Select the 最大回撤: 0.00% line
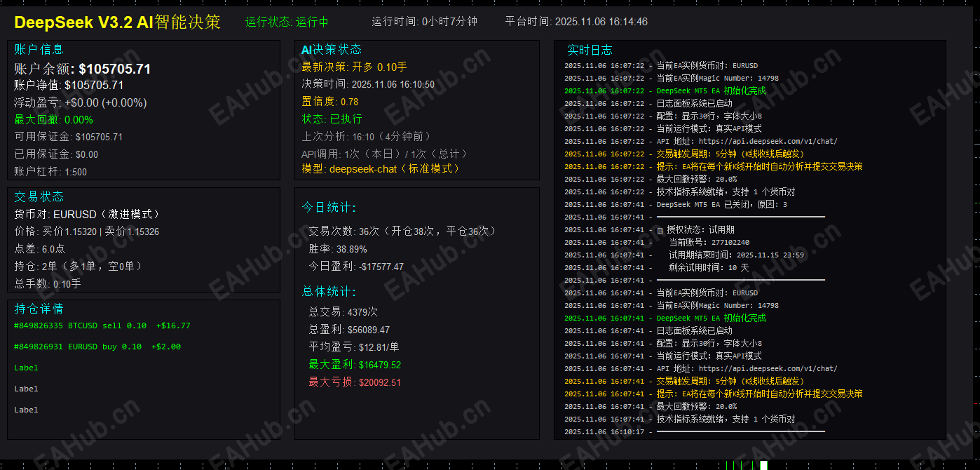This screenshot has width=980, height=470. (53, 120)
